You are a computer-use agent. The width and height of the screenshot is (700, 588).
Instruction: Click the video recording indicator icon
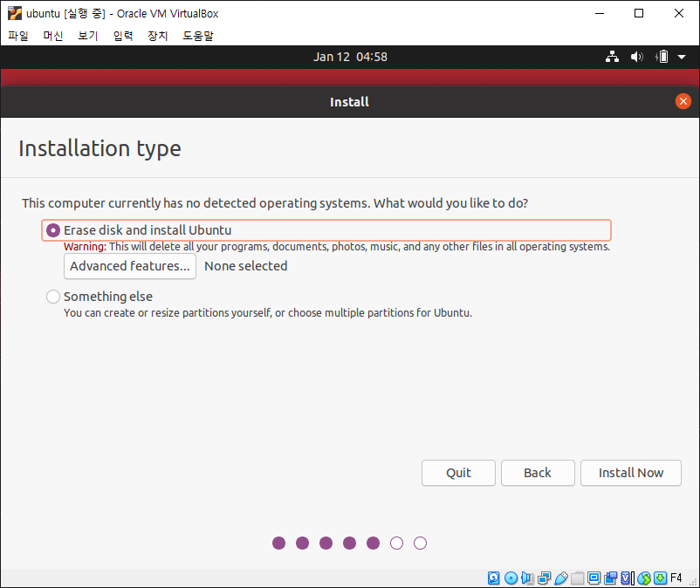coord(610,578)
